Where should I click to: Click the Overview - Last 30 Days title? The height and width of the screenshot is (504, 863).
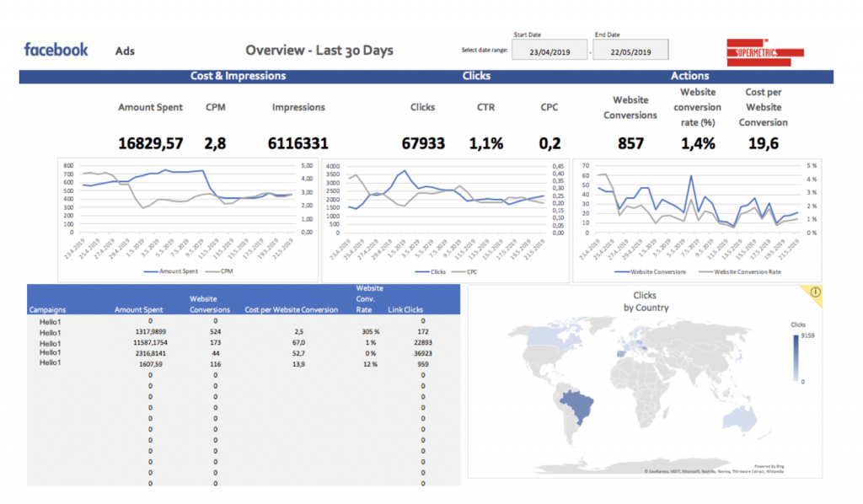tap(319, 50)
